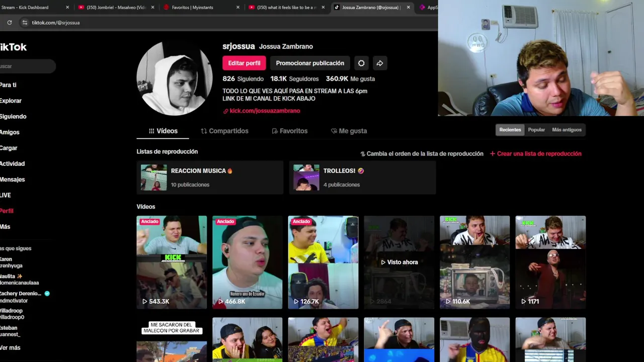
Task: Click the share profile arrow icon
Action: pos(380,63)
